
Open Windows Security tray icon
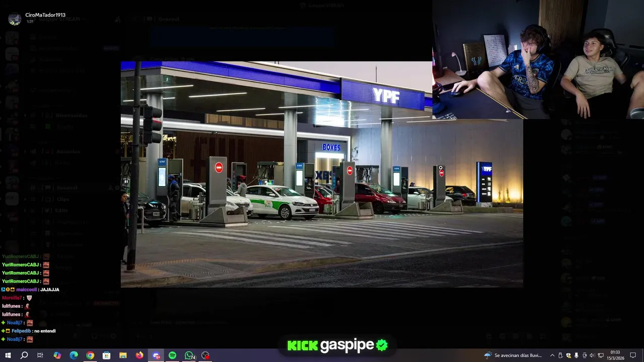coord(569,355)
